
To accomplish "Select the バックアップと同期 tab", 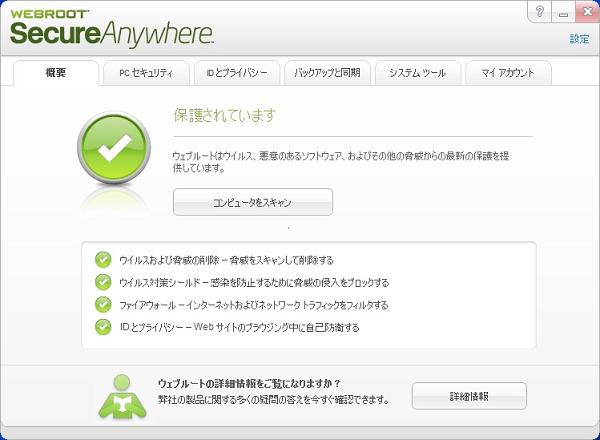I will point(327,73).
